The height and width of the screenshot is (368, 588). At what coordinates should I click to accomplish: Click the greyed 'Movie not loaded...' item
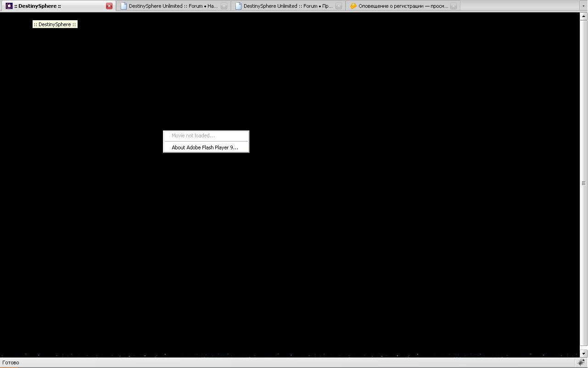[x=193, y=136]
